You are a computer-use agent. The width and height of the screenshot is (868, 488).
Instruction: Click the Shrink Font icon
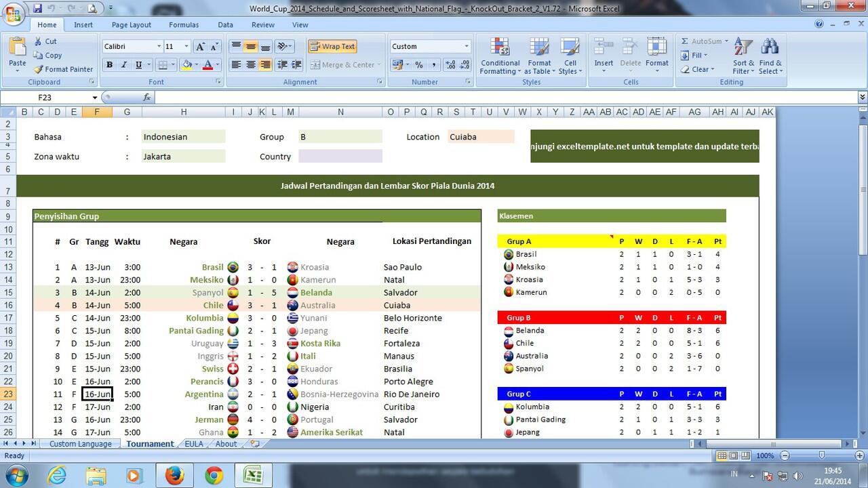click(x=216, y=47)
